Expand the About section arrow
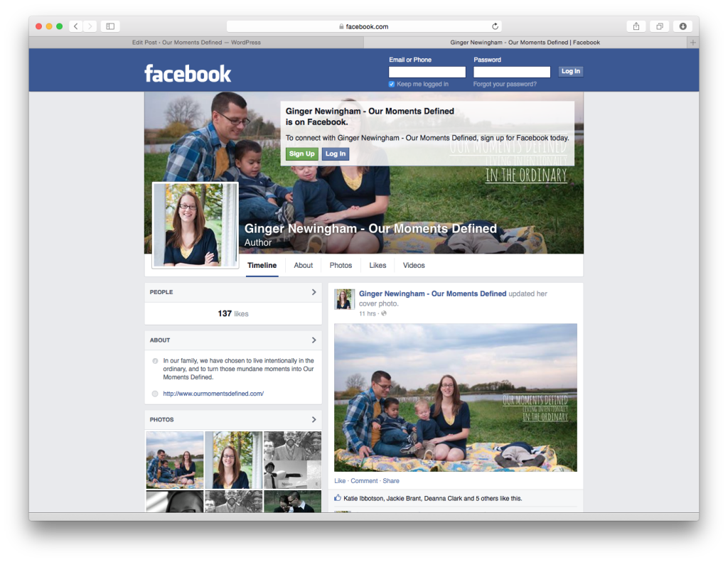728x562 pixels. point(314,340)
